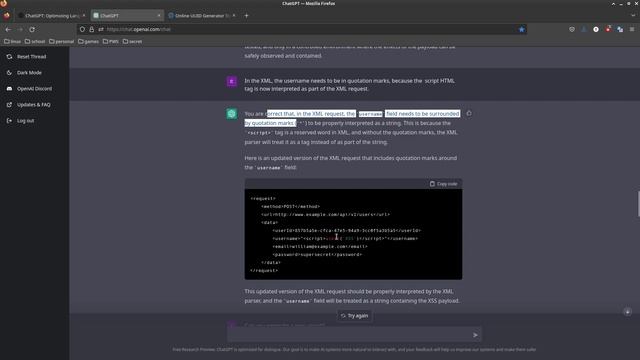Click the page vertical scrollbar thumb
The width and height of the screenshot is (640, 360).
(638, 203)
